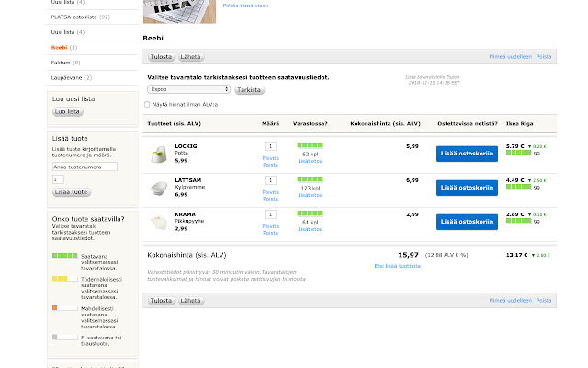Click the 'Anna tuotenumero' input field
Viewport: 588px width, 368px height.
(84, 167)
